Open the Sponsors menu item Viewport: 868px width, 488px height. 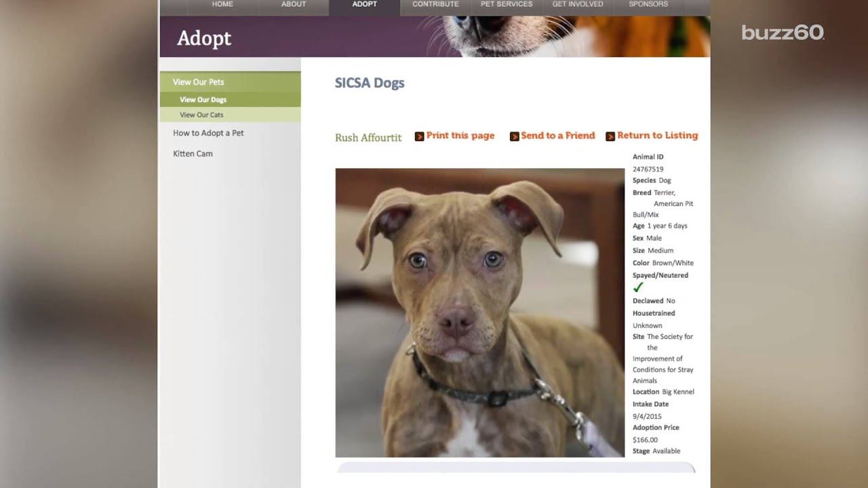point(648,5)
